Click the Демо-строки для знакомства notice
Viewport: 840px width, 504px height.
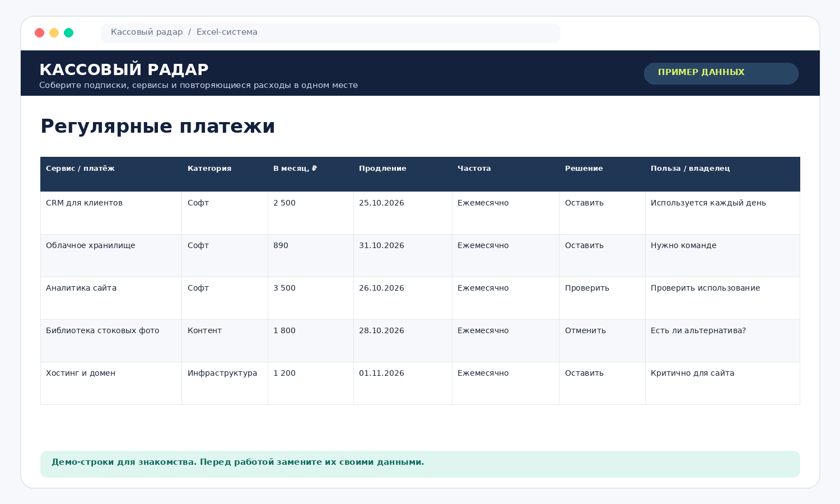click(x=420, y=464)
